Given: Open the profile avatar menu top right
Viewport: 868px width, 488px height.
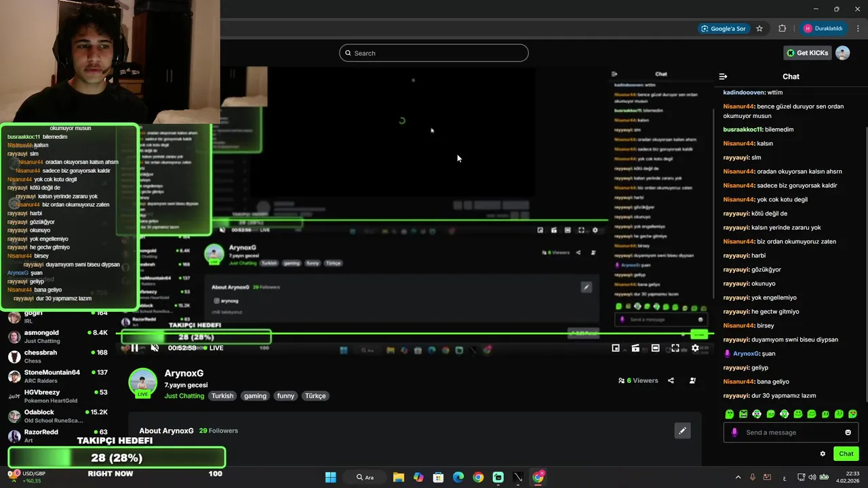Looking at the screenshot, I should tap(842, 53).
